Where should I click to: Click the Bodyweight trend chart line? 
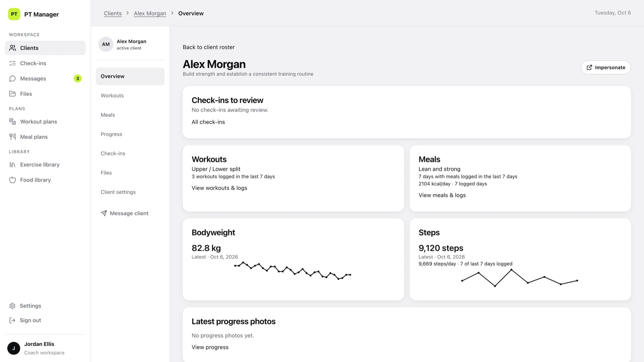pyautogui.click(x=293, y=271)
